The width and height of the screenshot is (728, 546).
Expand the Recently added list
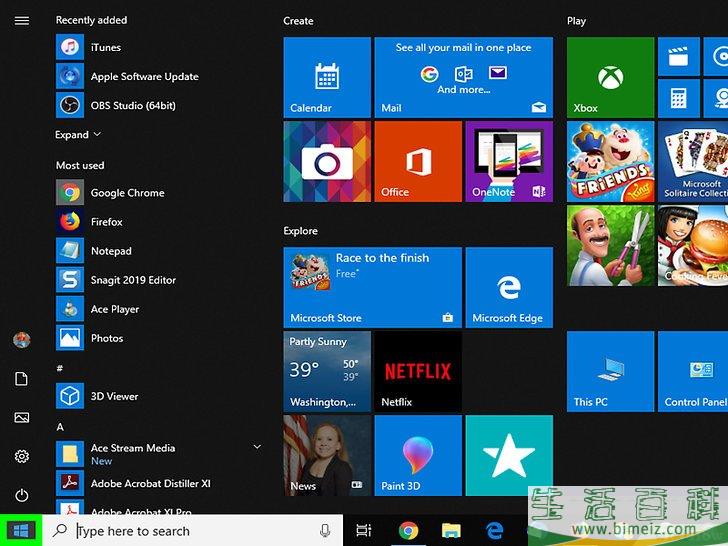click(x=78, y=135)
